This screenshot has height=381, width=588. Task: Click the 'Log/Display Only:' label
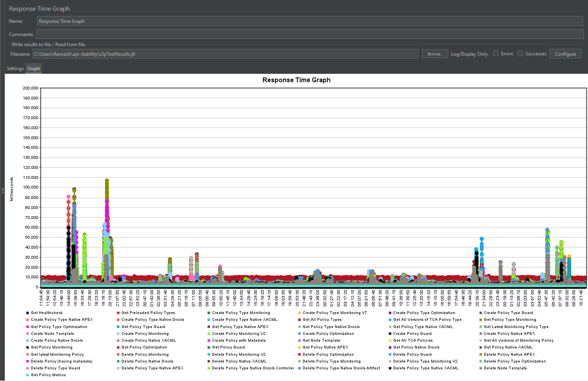coord(470,54)
